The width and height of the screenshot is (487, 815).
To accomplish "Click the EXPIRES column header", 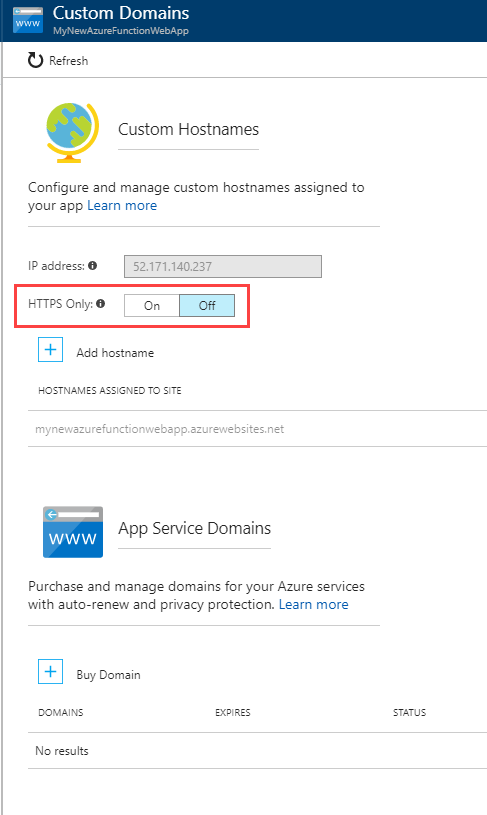I will point(233,713).
